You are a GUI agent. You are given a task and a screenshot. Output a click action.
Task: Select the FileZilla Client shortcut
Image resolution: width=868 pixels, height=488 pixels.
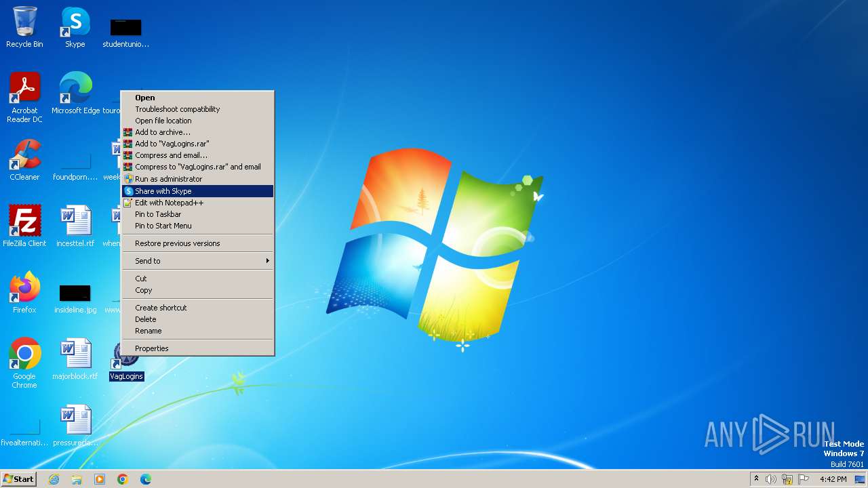tap(24, 226)
